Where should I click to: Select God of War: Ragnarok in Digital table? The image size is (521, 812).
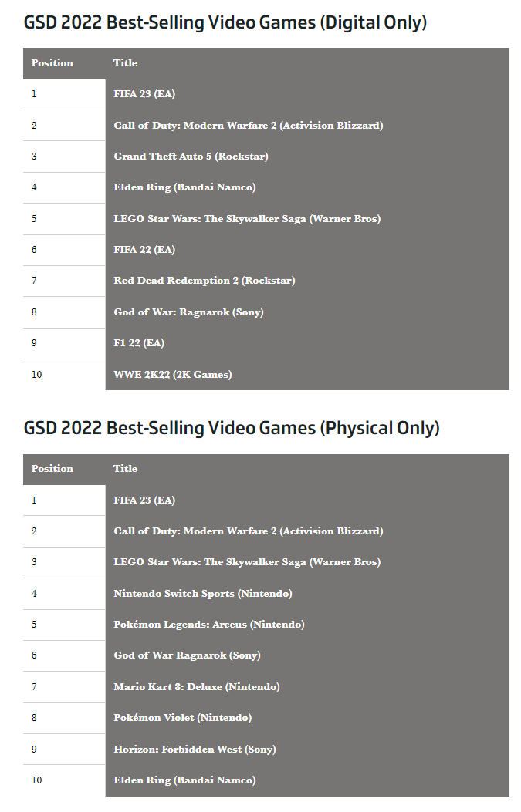click(x=188, y=312)
